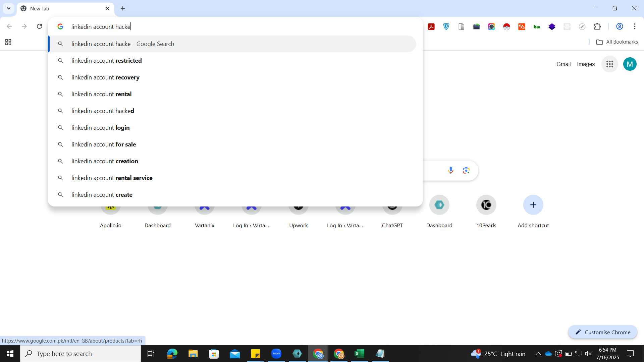
Task: Click Customise Chrome button
Action: (x=603, y=332)
